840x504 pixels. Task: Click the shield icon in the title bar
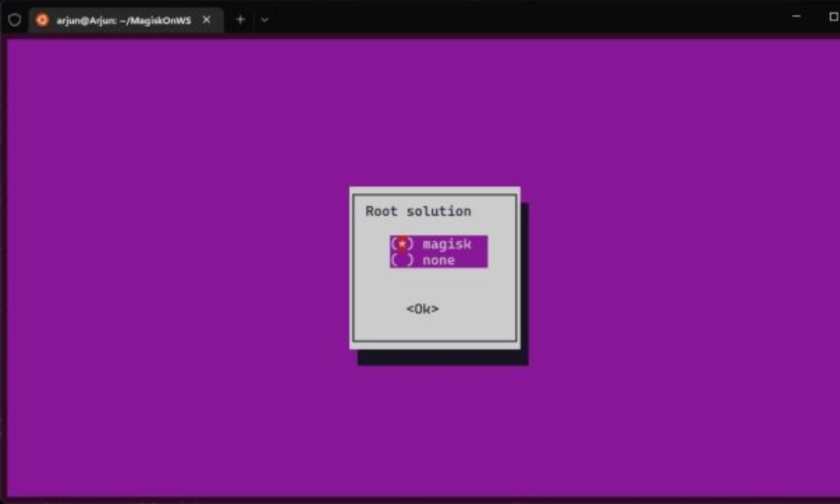(x=15, y=20)
